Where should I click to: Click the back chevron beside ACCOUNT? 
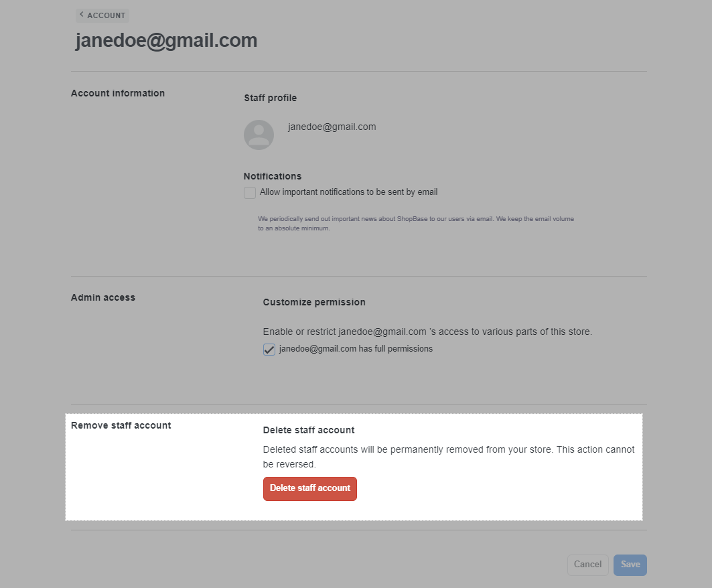coord(82,15)
